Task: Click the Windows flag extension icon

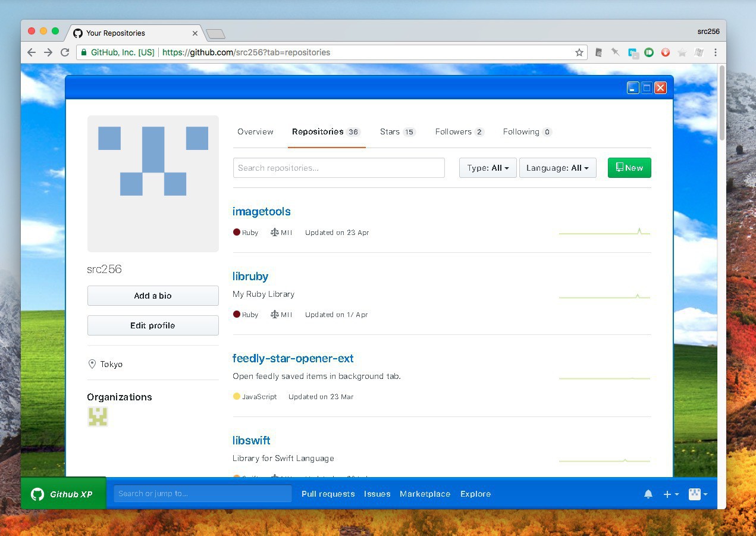Action: coord(699,52)
